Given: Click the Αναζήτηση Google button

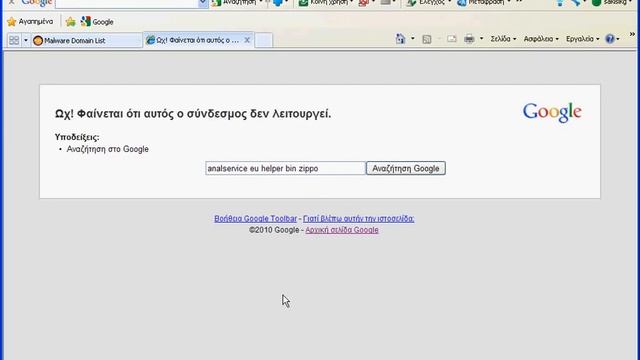Looking at the screenshot, I should [x=406, y=168].
